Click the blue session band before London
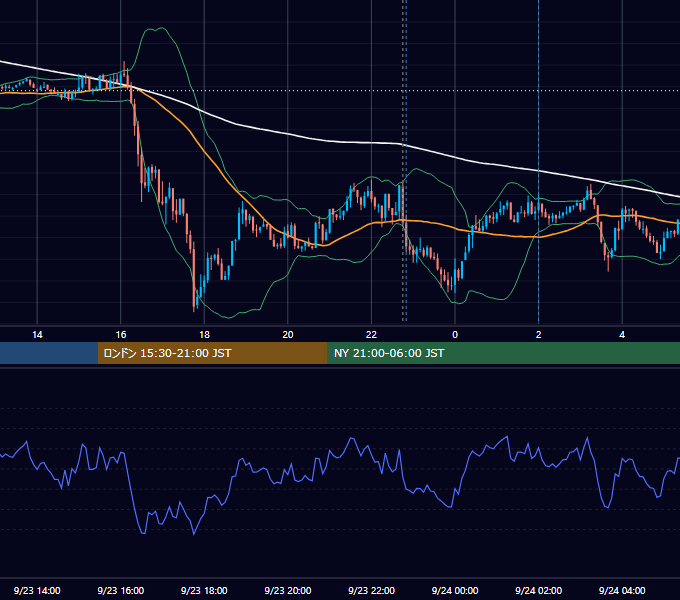 (x=49, y=353)
